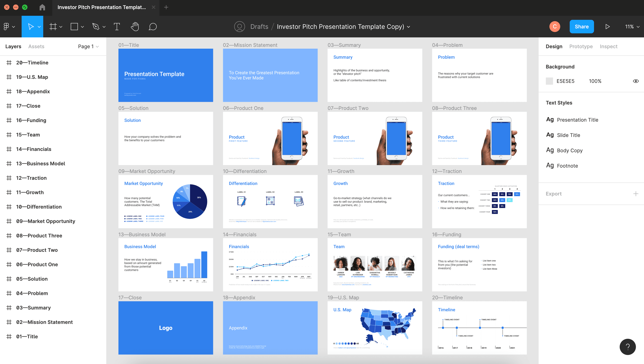
Task: Select the 01—Title slide frame on canvas
Action: 166,75
